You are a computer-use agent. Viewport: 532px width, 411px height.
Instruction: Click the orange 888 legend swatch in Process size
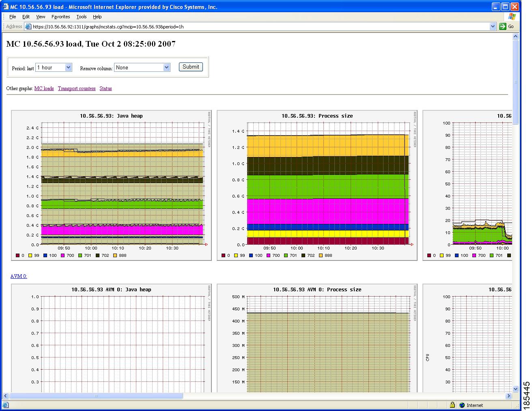click(321, 256)
